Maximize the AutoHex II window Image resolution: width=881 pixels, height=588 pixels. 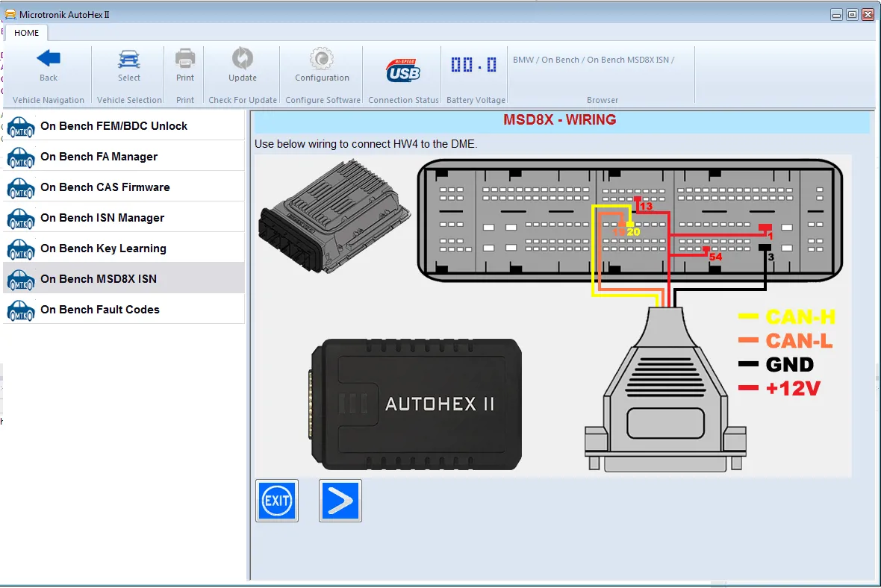click(x=853, y=15)
